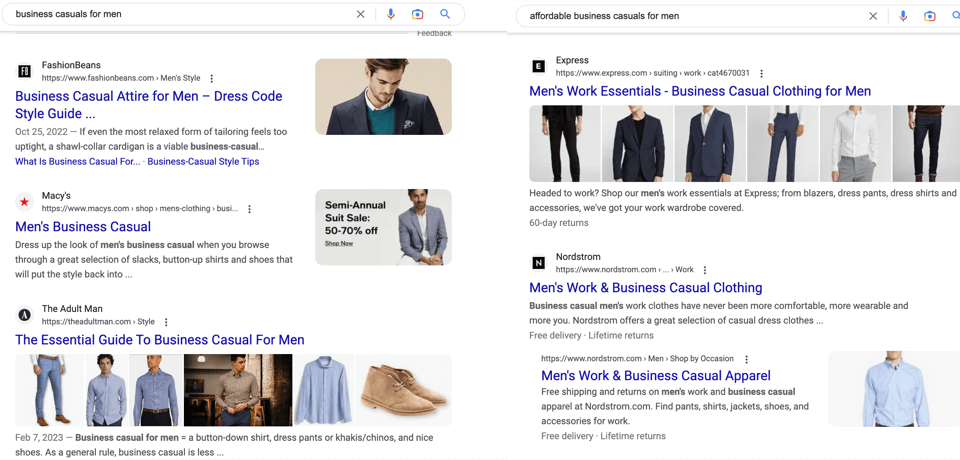Clear the 'affordable business casuals' search query
The width and height of the screenshot is (960, 460).
873,16
